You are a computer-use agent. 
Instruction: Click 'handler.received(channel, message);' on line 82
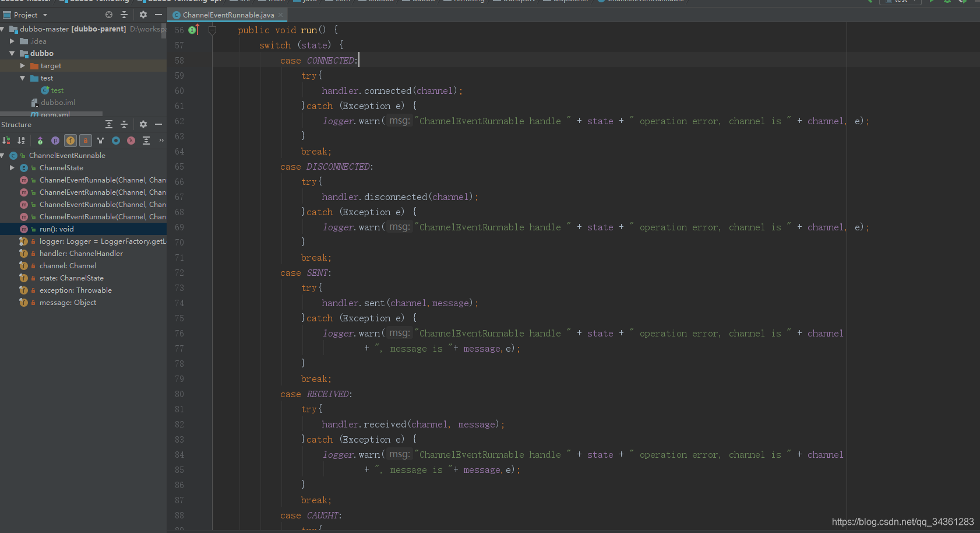(x=413, y=425)
